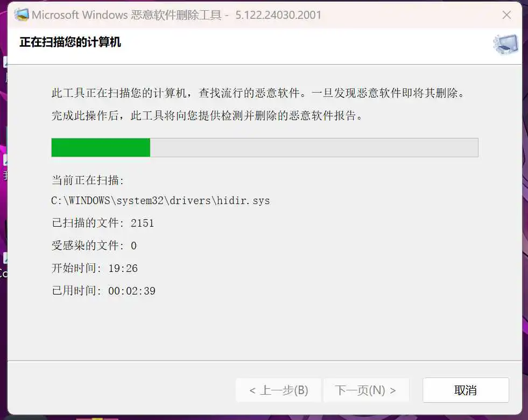
Task: Click the gray unfilled portion of progress bar
Action: coord(314,148)
